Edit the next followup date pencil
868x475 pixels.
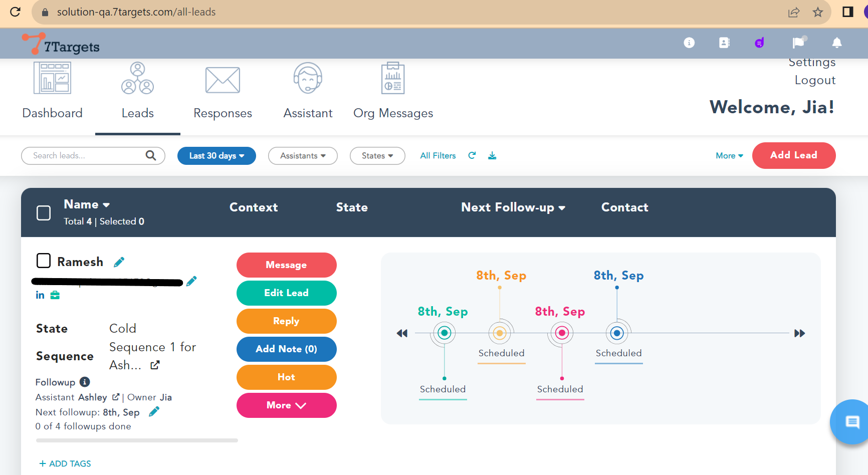click(x=154, y=412)
